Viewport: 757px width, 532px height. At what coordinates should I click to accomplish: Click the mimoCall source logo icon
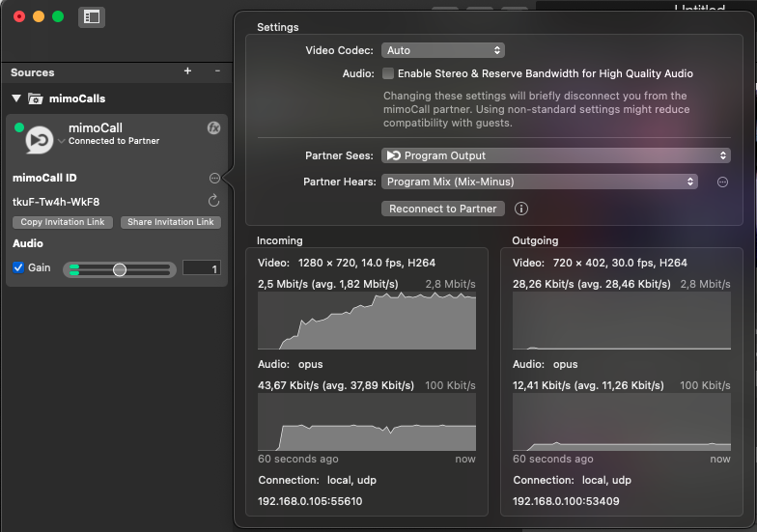39,140
